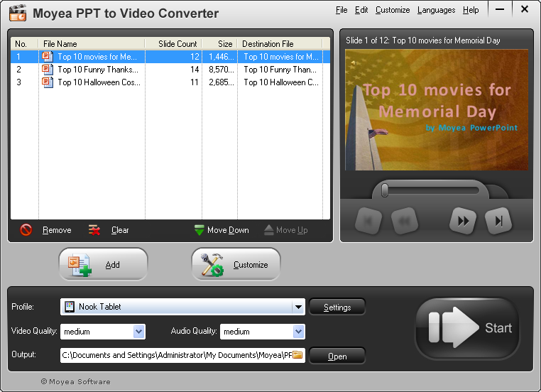Open the File menu
541x392 pixels.
[x=341, y=10]
